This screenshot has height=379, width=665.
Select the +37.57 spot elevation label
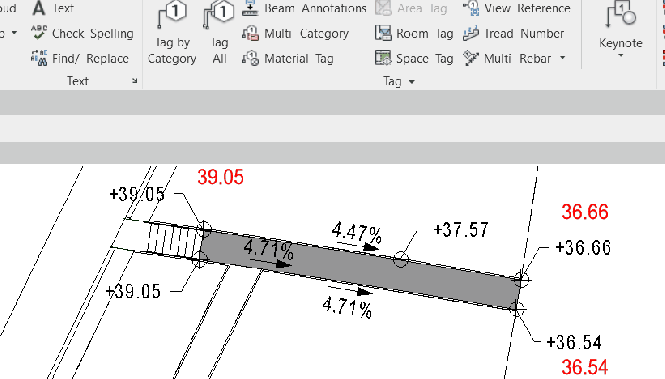coord(461,230)
